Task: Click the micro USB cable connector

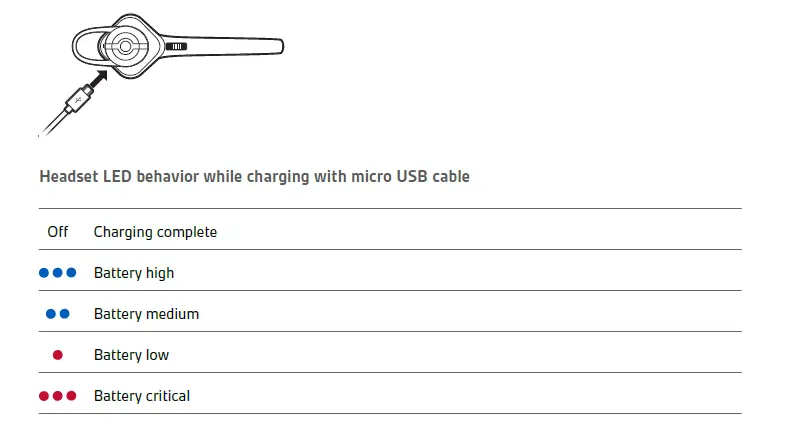Action: click(78, 100)
